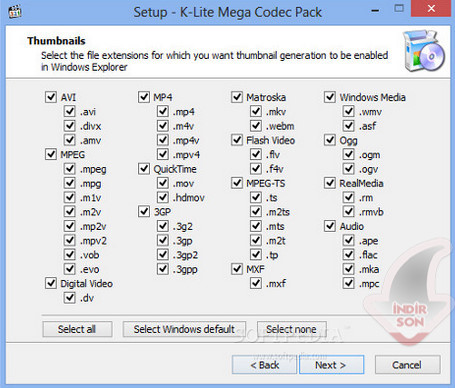Toggle the .3gp2 checkbox
This screenshot has height=388, width=455.
click(163, 255)
